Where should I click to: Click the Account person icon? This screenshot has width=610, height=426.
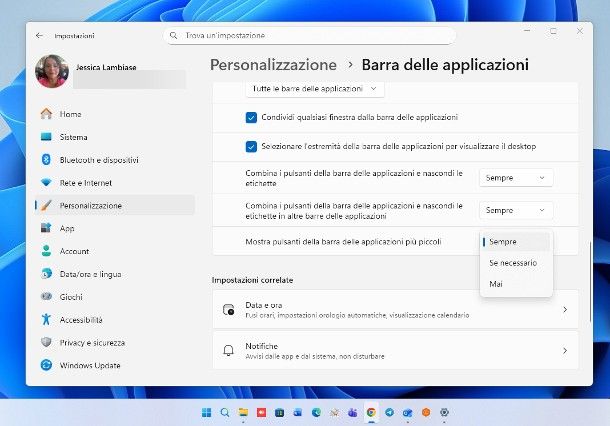[x=46, y=251]
